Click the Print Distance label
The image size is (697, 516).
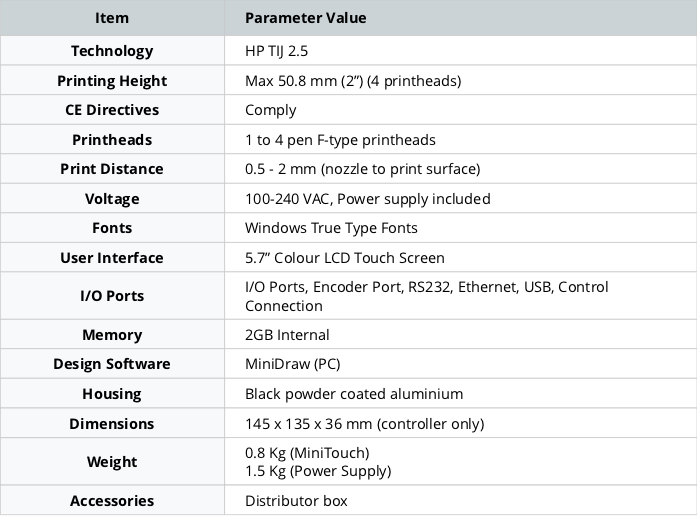(112, 169)
